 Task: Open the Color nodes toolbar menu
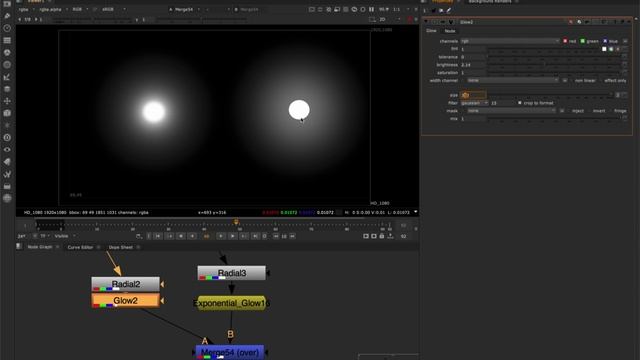click(7, 53)
